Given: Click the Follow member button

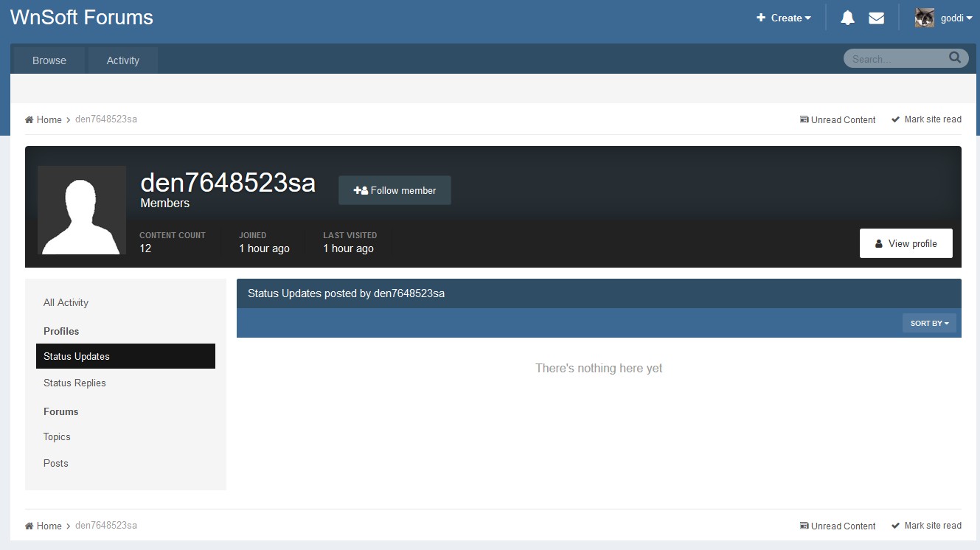Looking at the screenshot, I should click(x=395, y=190).
